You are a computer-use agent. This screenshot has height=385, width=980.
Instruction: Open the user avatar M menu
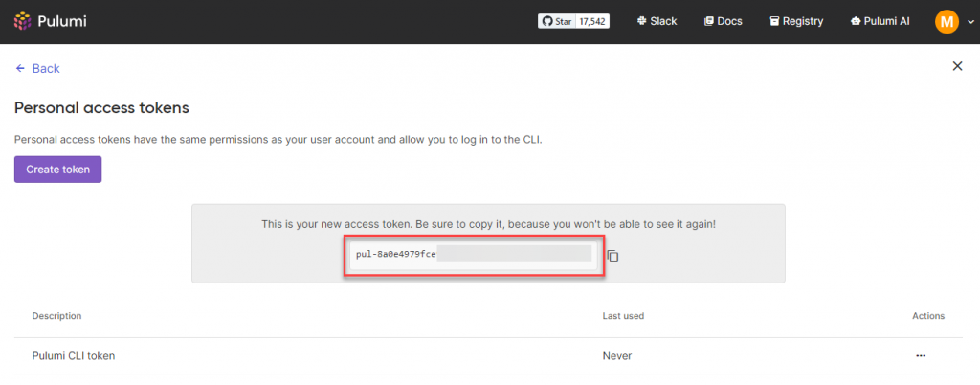pos(947,22)
